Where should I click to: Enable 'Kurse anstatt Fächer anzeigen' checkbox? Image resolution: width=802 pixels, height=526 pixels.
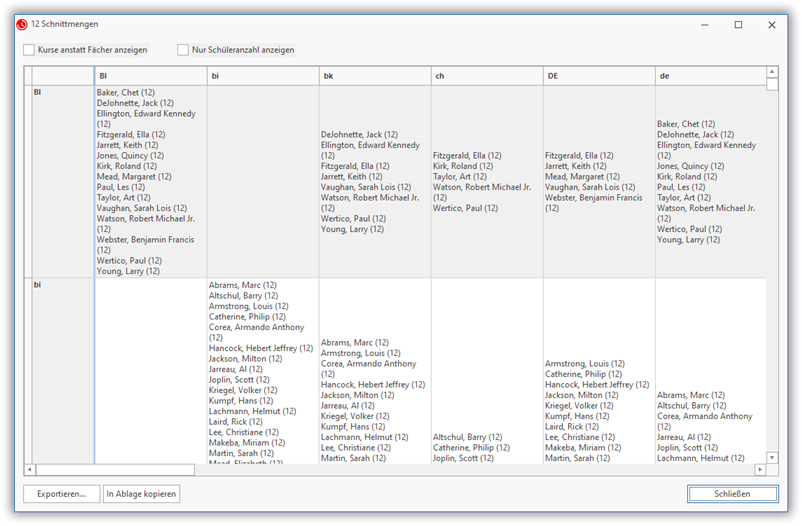pos(29,50)
